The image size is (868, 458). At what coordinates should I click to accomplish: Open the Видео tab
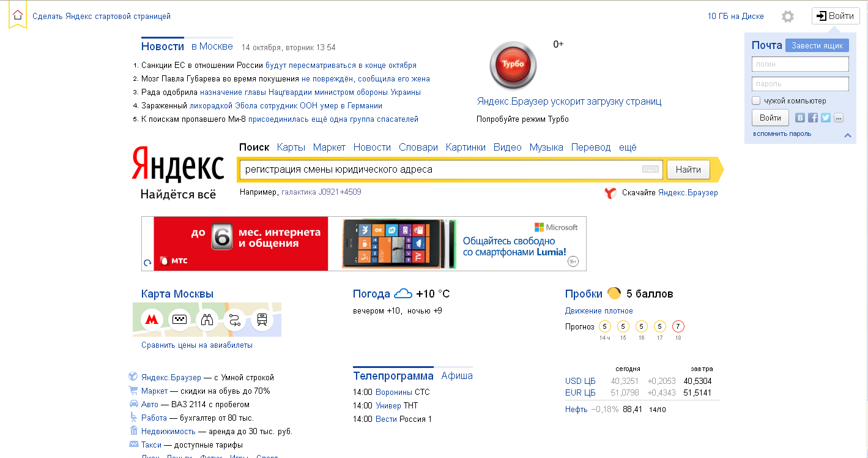point(508,147)
